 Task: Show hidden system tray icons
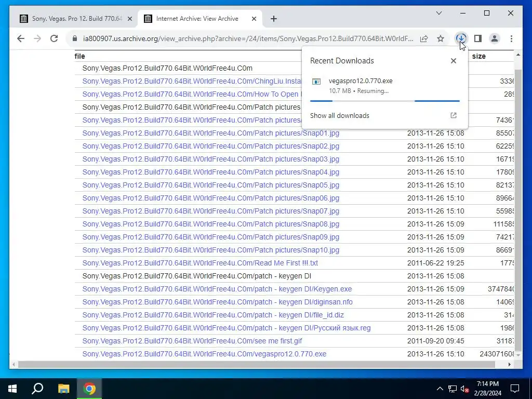(440, 389)
